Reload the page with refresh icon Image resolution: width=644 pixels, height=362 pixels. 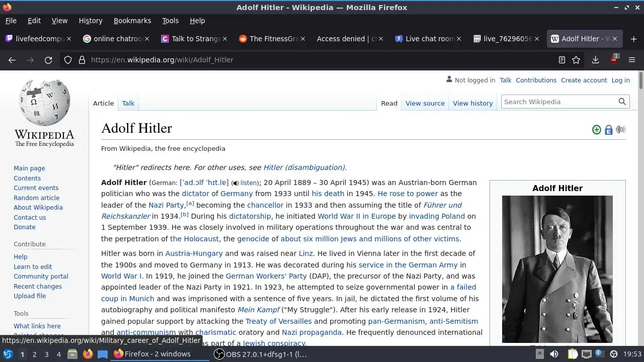coord(48,60)
